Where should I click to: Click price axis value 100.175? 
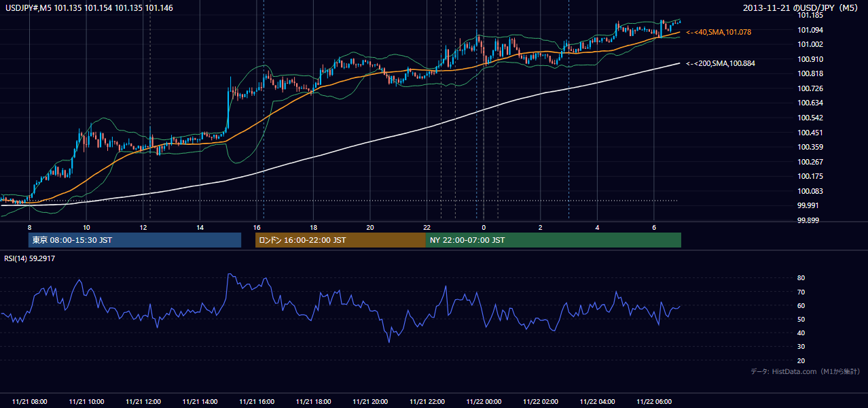pos(811,176)
